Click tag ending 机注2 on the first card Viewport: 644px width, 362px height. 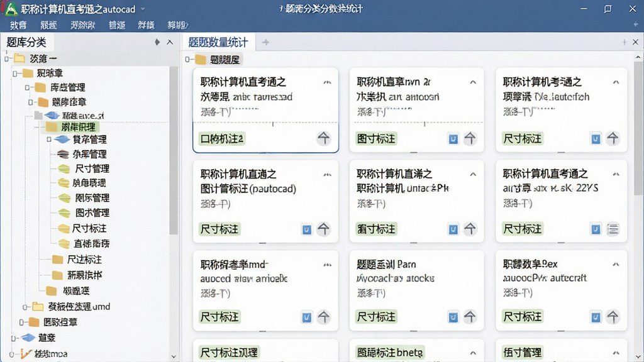tap(221, 139)
